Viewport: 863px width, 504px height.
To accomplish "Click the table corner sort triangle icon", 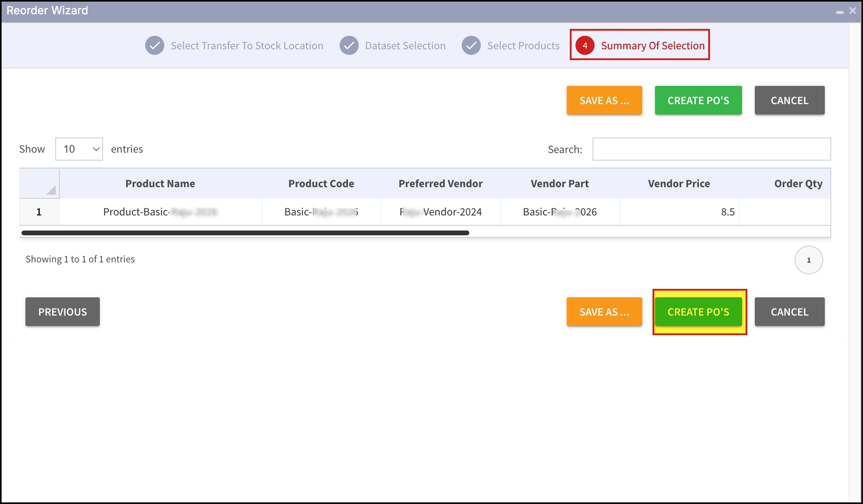I will (x=51, y=190).
